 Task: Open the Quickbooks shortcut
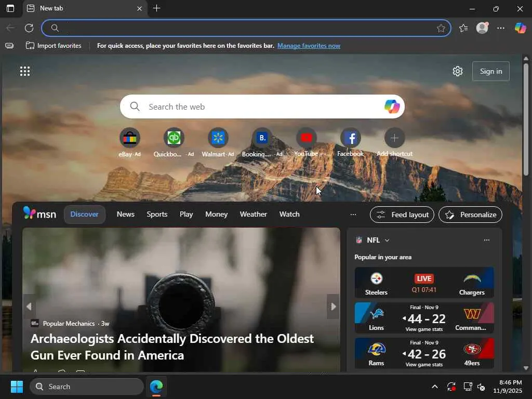174,142
